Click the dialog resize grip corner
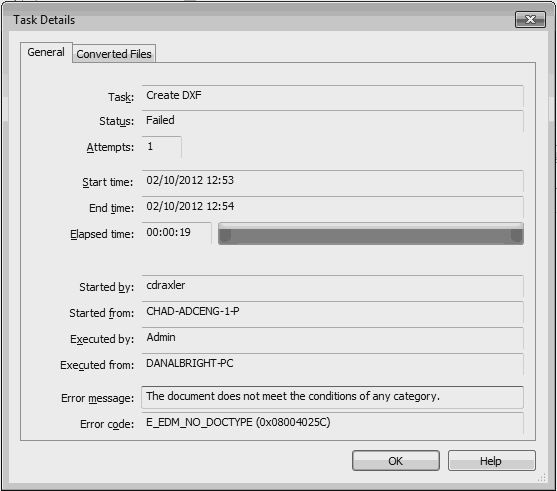 tap(542, 477)
